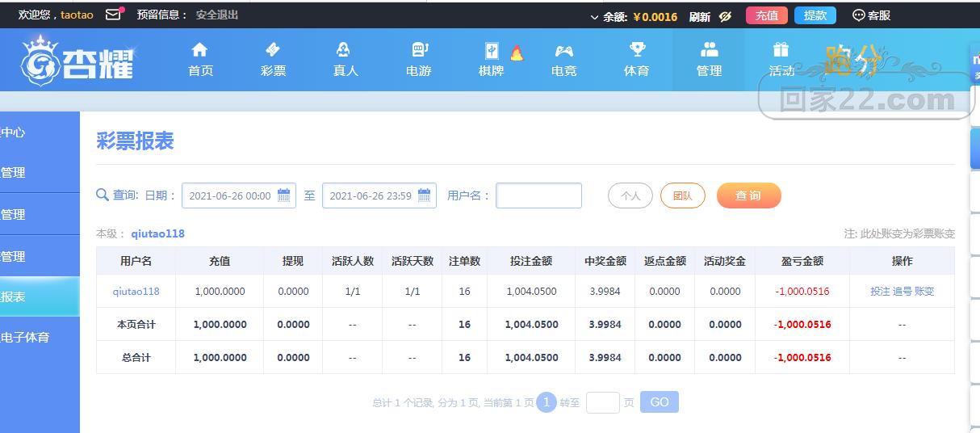Click end date field 2021-06-26 23:59
Screen dimensions: 980x433
click(379, 195)
